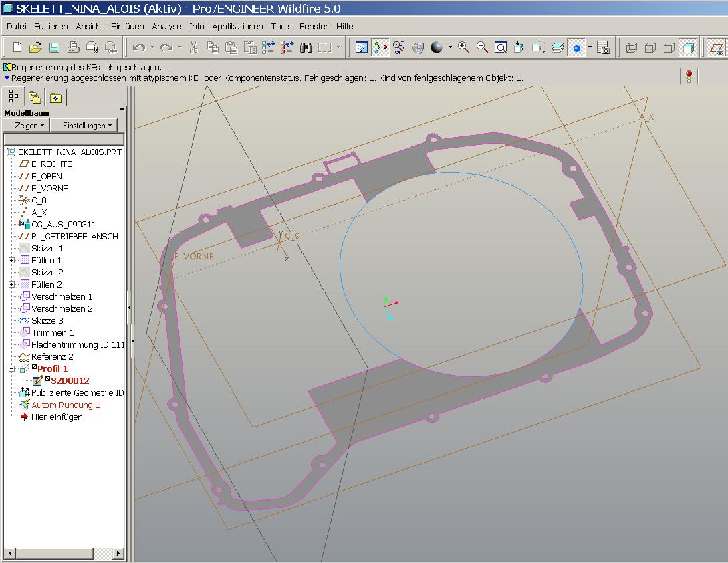
Task: Open the Ansicht menu
Action: tap(90, 27)
